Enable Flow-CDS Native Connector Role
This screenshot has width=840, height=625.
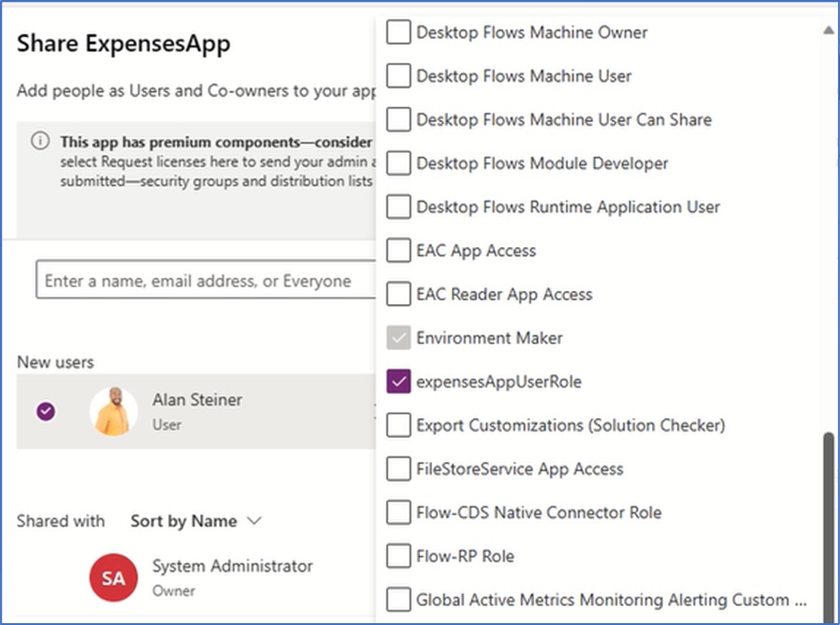398,513
